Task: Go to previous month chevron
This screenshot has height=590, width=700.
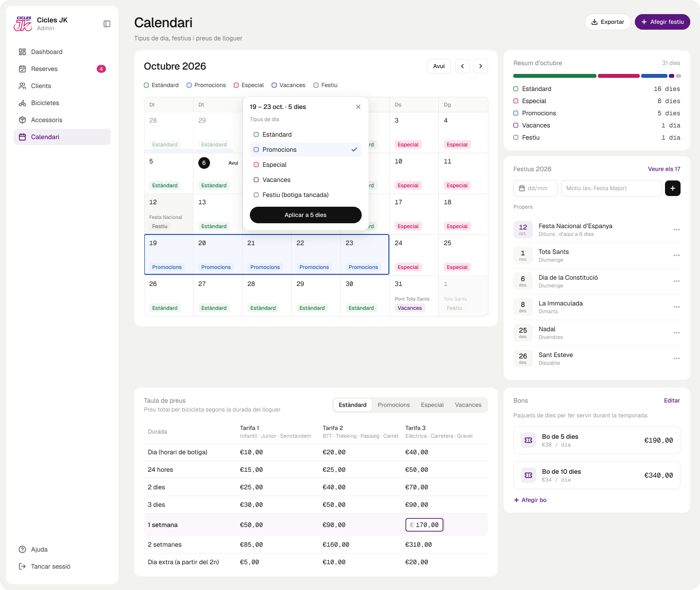Action: tap(462, 66)
